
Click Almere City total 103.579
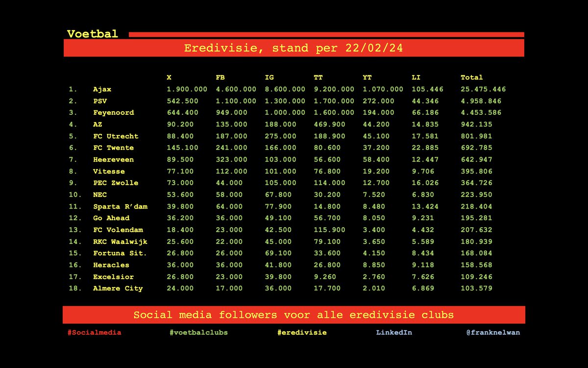(x=476, y=288)
